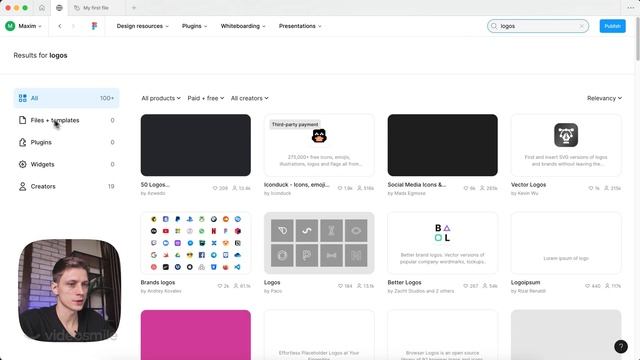
Task: Click the Figma logo icon
Action: point(94,26)
